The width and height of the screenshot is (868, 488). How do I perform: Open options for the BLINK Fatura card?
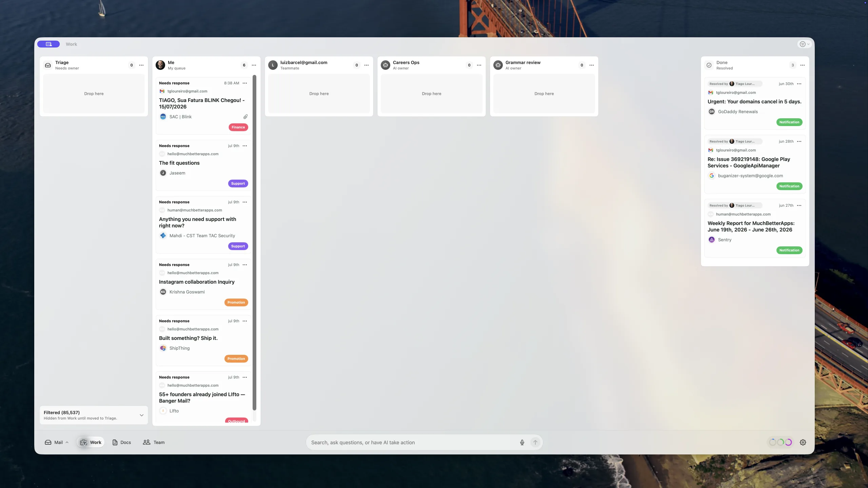[245, 83]
